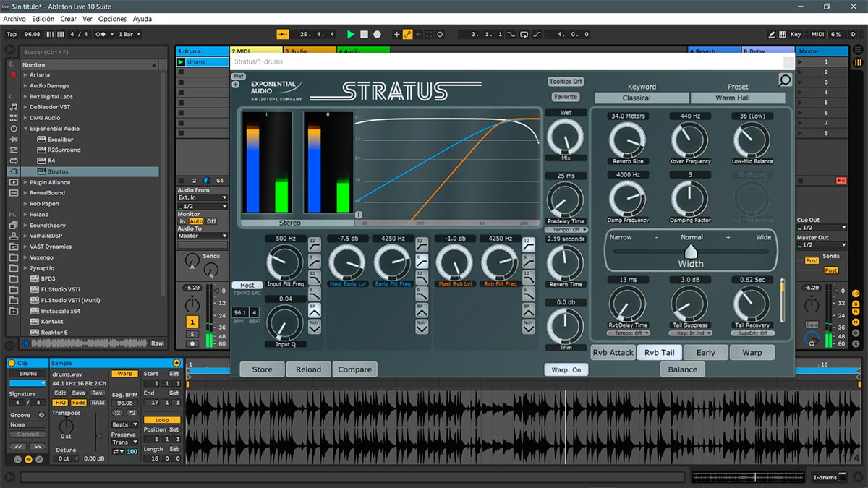Open the Crear menu
Viewport: 868px width, 488px height.
pyautogui.click(x=69, y=19)
